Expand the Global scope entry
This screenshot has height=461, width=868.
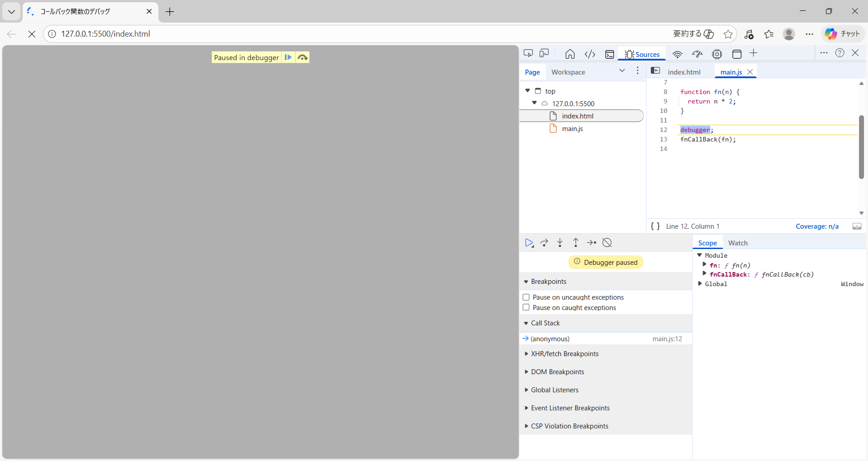(x=700, y=284)
